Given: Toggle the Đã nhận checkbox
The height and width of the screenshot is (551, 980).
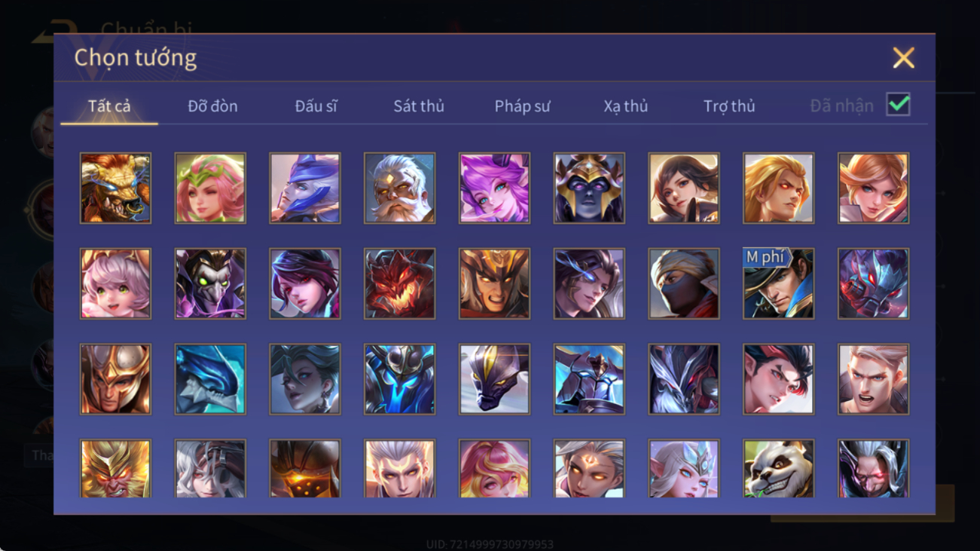Looking at the screenshot, I should click(x=898, y=105).
